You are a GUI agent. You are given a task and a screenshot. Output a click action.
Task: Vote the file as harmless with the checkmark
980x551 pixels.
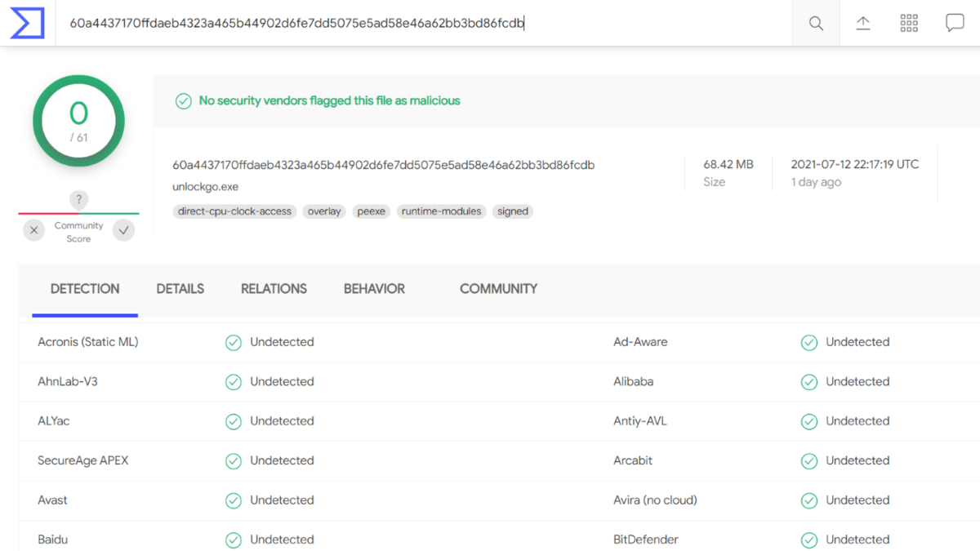123,230
